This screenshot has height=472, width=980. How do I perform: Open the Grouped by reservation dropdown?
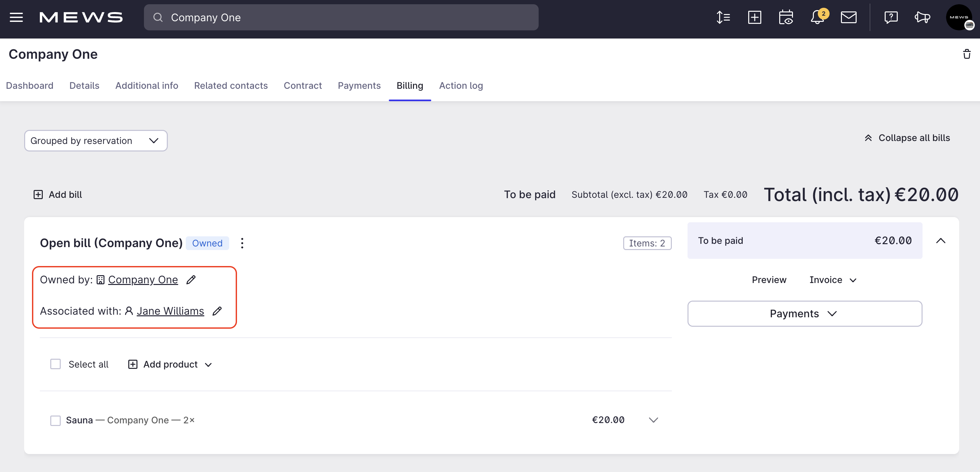point(96,140)
